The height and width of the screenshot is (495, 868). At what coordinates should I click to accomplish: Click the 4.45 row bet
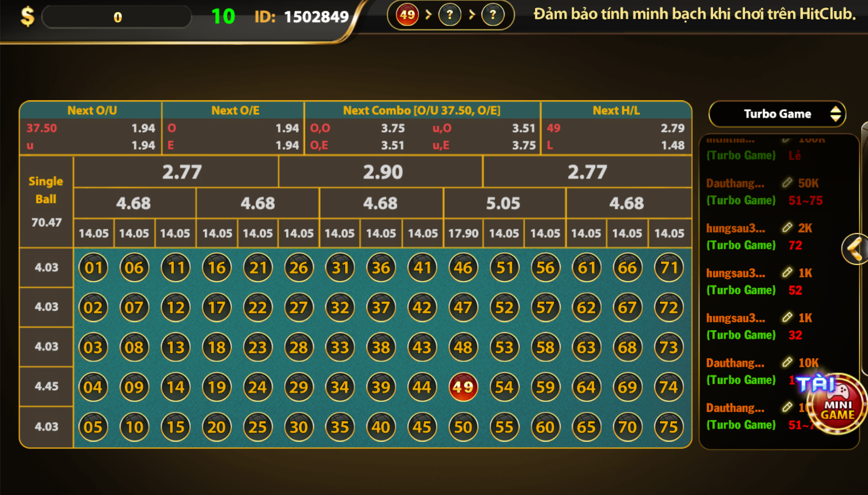click(46, 386)
